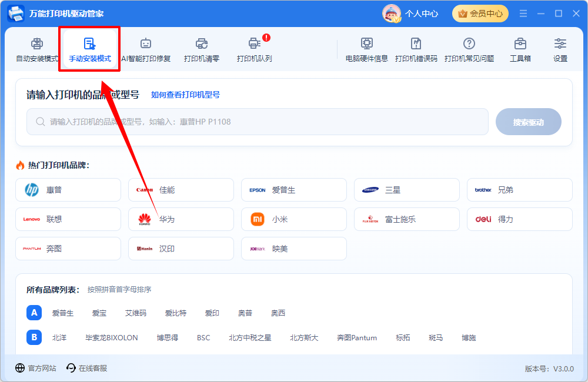Choose 北方中税之星 in brand list
Screen dimensions: 588x382
(x=250, y=338)
